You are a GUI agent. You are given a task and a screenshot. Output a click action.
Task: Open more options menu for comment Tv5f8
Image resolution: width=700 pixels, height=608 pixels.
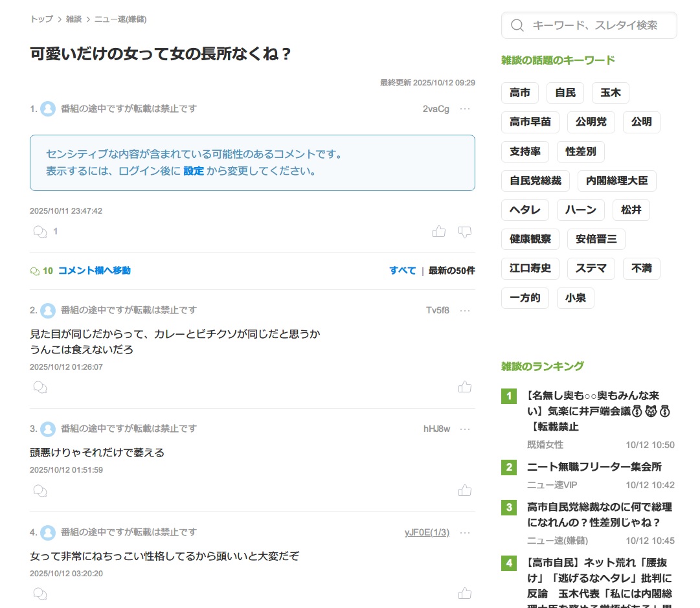[x=464, y=310]
